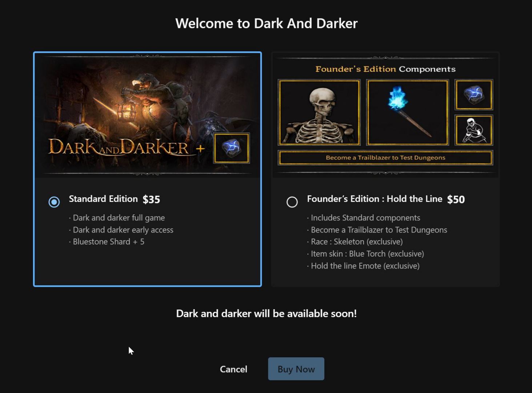
Task: Click 'Hold the line Emote (exclusive)' line
Action: pyautogui.click(x=363, y=266)
